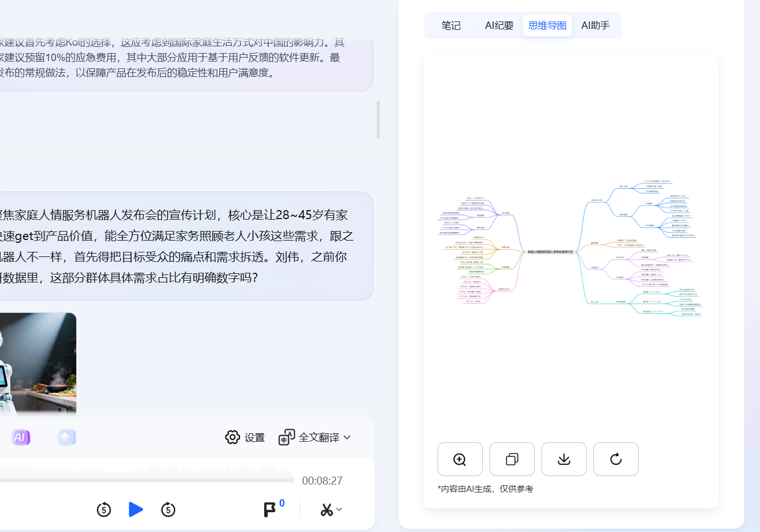Zoom in on the mind map
This screenshot has height=532, width=760.
click(460, 459)
